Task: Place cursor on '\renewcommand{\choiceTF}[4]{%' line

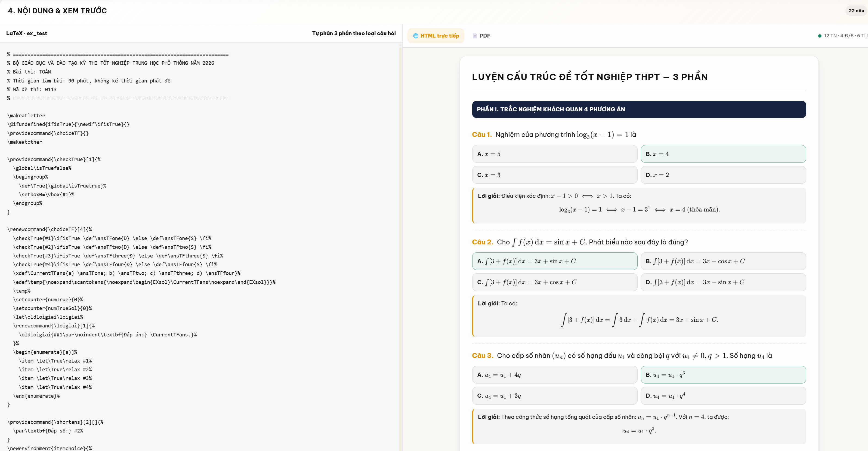Action: [50, 229]
